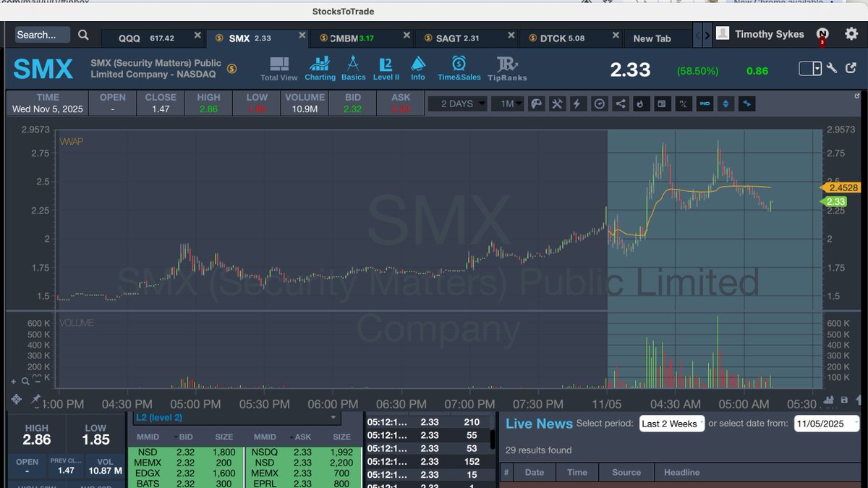
Task: Open the notifications N badge icon
Action: point(822,34)
